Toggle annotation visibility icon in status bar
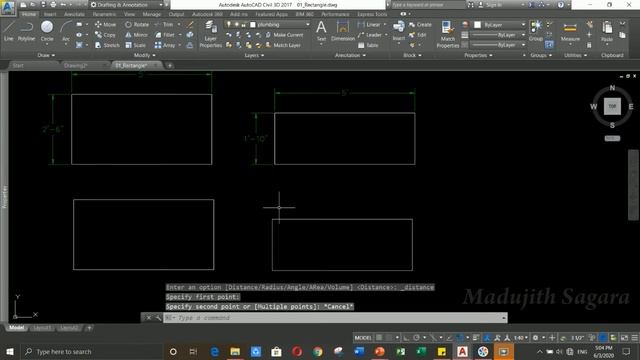The height and width of the screenshot is (360, 640). (x=487, y=338)
